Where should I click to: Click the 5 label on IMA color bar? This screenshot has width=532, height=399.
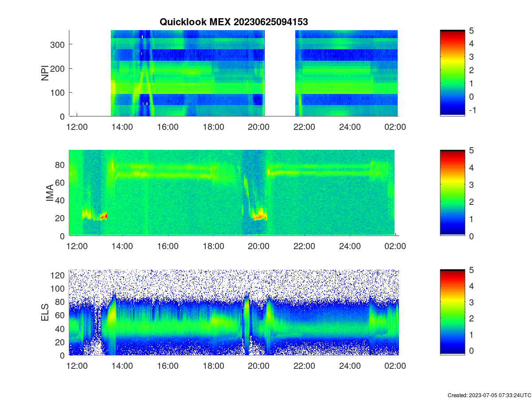pos(471,150)
